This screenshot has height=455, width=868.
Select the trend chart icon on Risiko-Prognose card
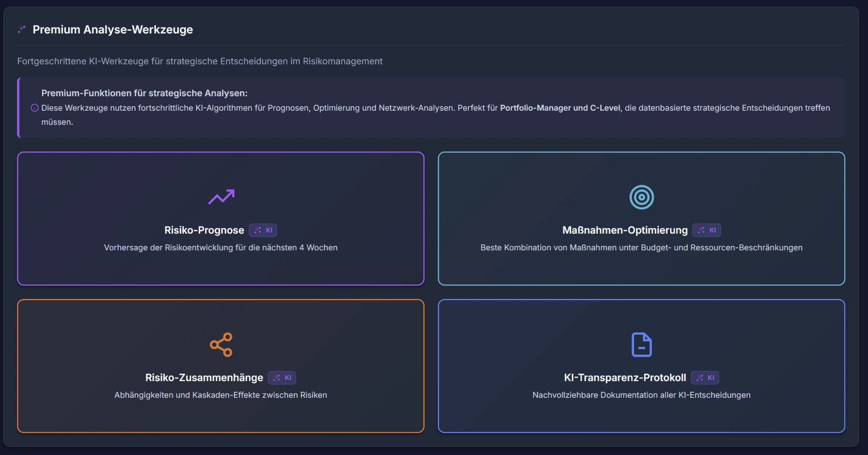[221, 197]
